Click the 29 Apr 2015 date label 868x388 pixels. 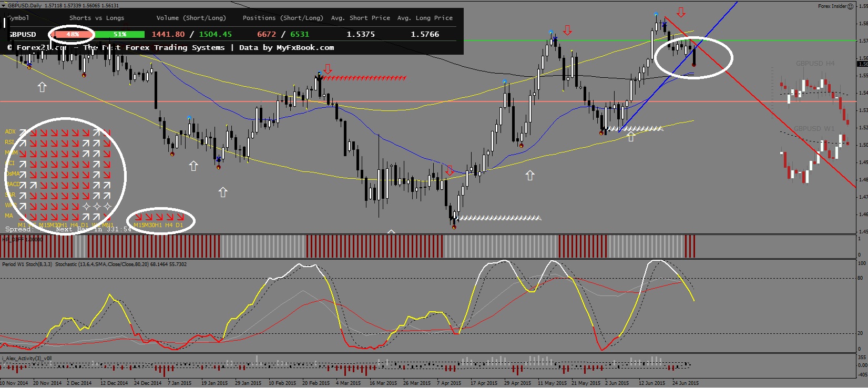point(517,383)
